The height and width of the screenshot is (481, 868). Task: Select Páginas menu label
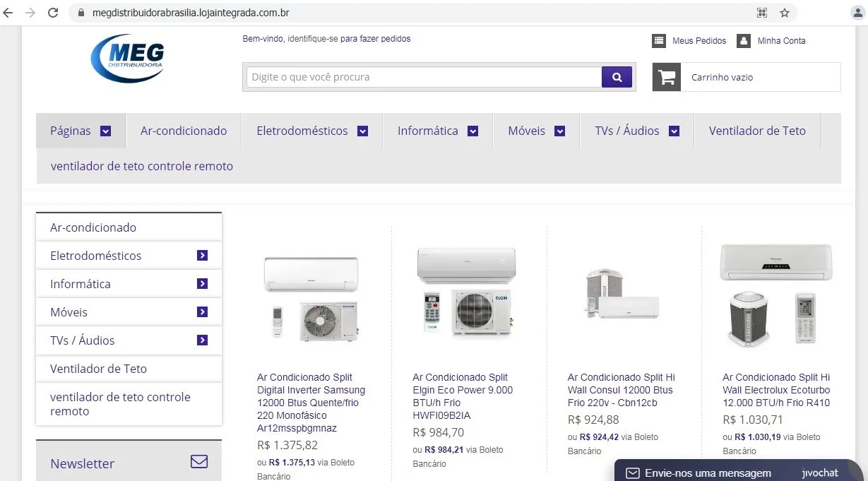tap(71, 131)
